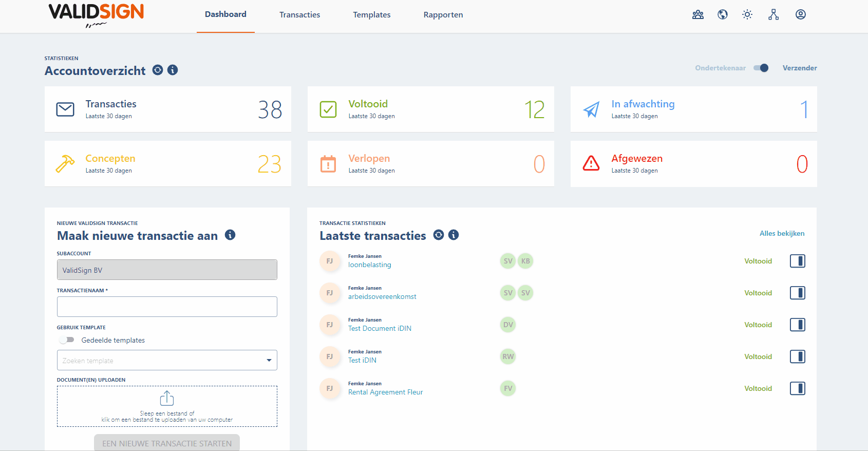Open side panel for Test Document iDIN
The image size is (868, 451).
798,325
